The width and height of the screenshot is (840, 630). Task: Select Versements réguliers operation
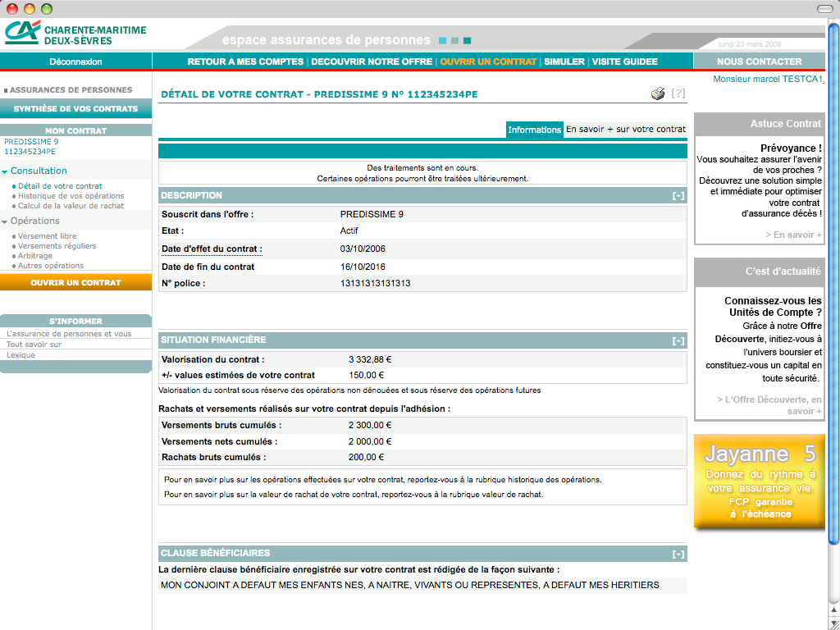tap(57, 246)
